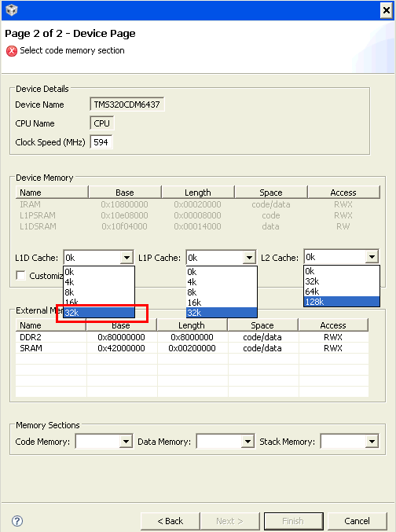Click the Access column header in Device Memory
The width and height of the screenshot is (396, 532).
[343, 193]
